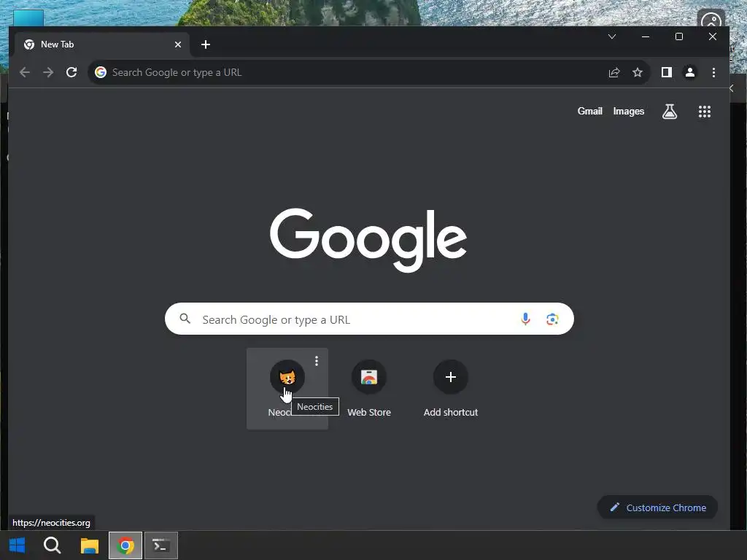The width and height of the screenshot is (747, 560).
Task: Close the New Tab tab
Action: click(178, 44)
